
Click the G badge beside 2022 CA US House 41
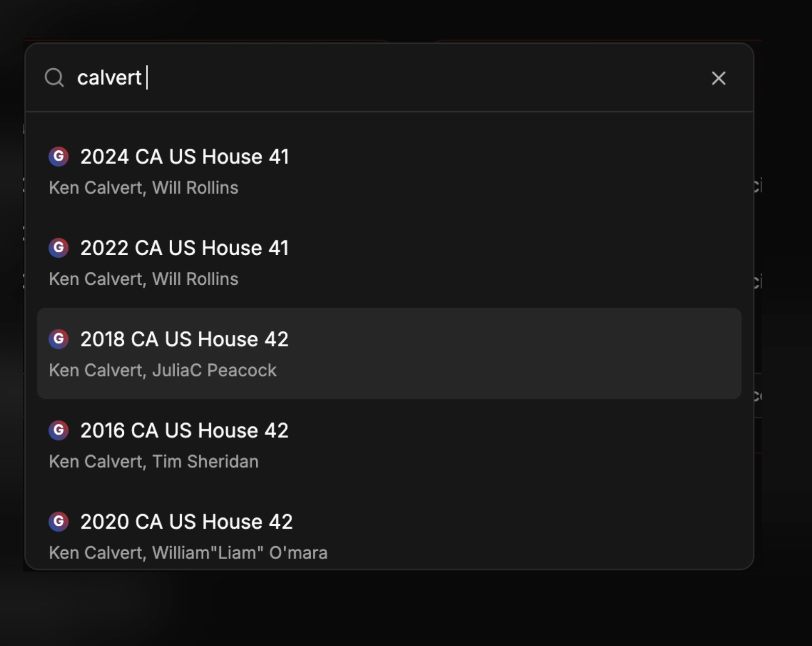tap(59, 248)
